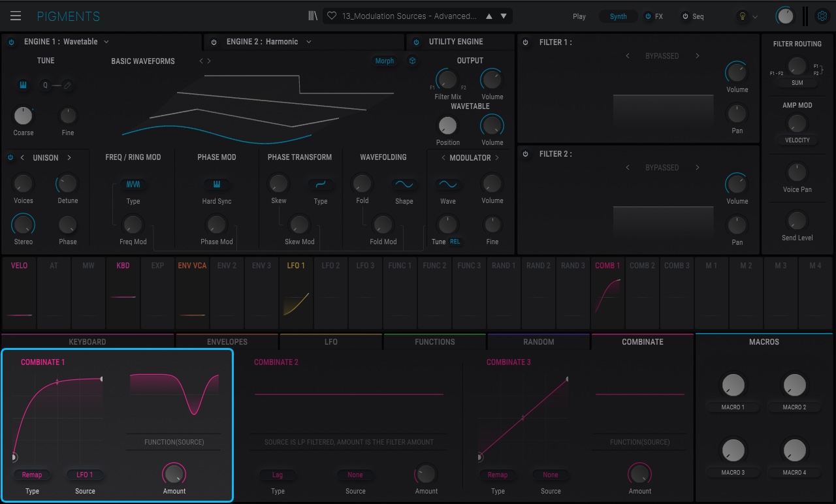Image resolution: width=836 pixels, height=504 pixels.
Task: Open the hamburger main menu
Action: point(16,16)
